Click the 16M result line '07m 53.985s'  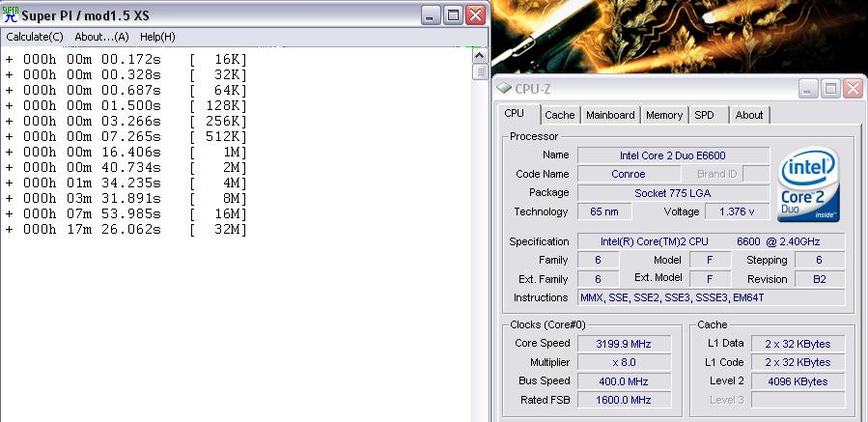click(x=126, y=213)
